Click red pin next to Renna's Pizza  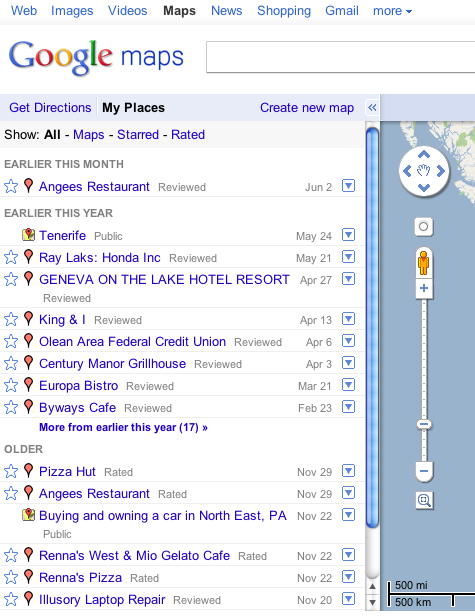(x=28, y=577)
